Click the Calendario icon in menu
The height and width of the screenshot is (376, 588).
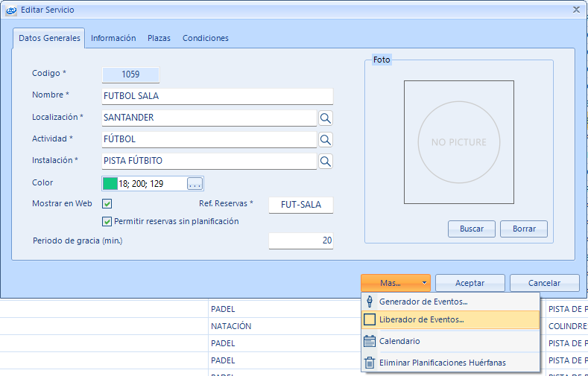pyautogui.click(x=370, y=341)
